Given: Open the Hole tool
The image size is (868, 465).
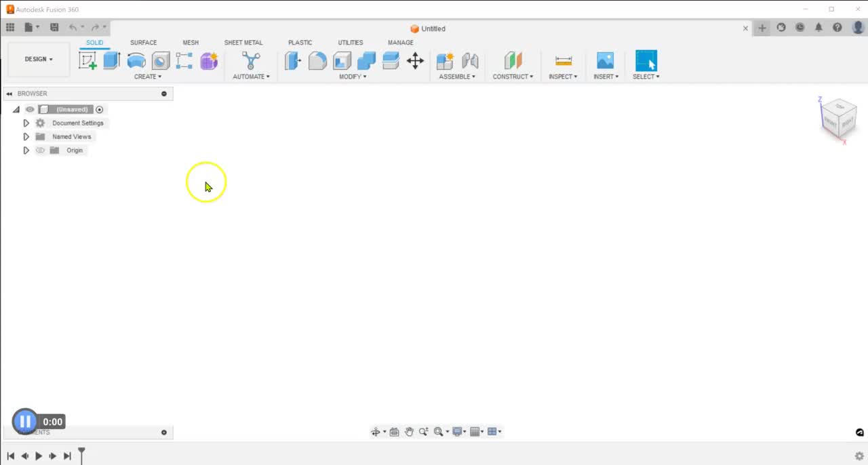Looking at the screenshot, I should click(x=161, y=60).
